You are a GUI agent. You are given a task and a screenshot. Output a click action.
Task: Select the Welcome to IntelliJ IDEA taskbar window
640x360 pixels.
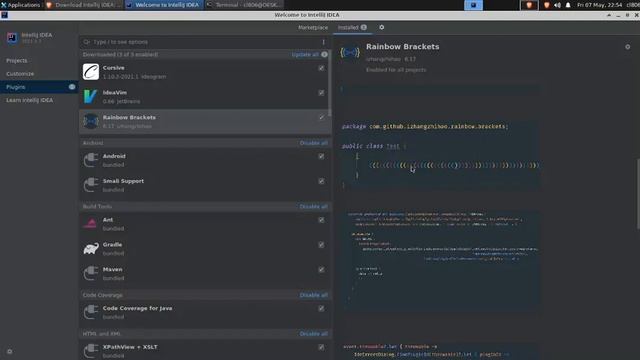coord(163,5)
